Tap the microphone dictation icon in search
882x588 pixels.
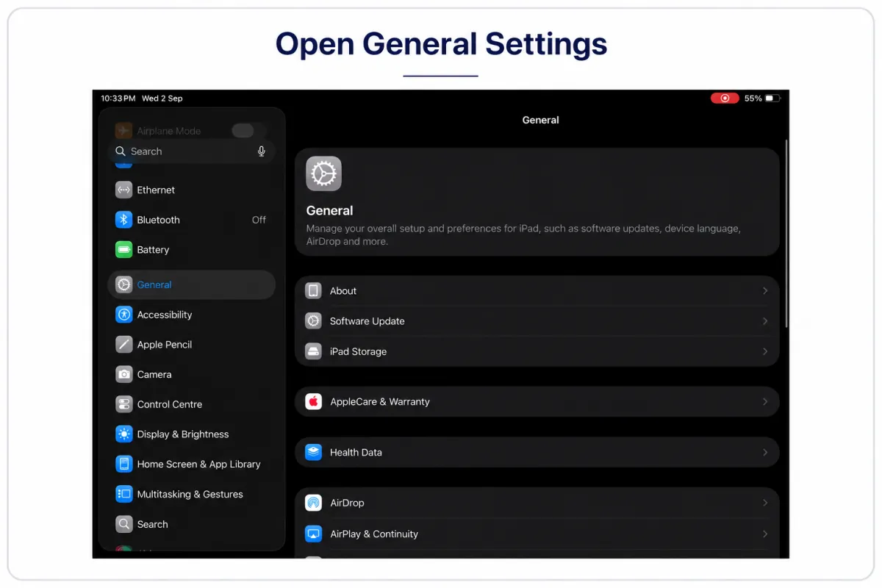[261, 151]
